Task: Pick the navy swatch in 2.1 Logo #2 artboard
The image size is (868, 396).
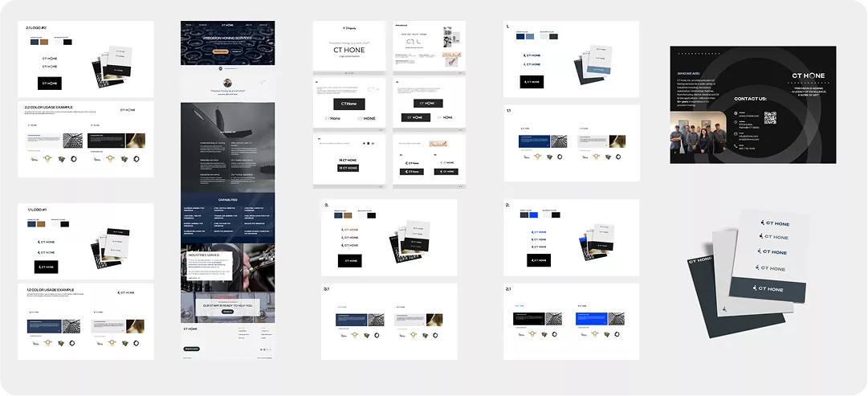Action: [x=35, y=42]
